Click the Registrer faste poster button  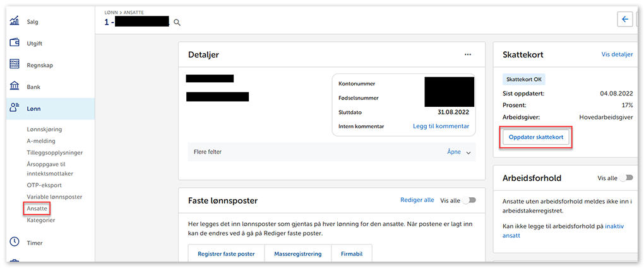(226, 253)
